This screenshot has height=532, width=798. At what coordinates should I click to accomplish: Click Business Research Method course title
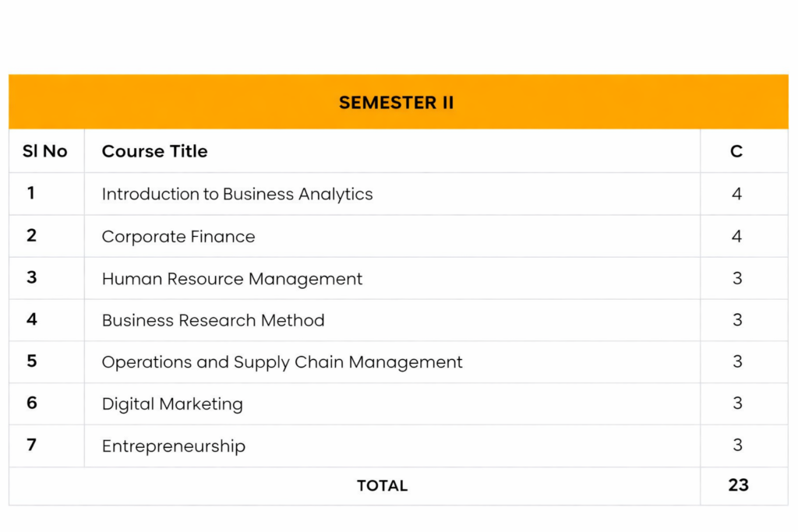pos(213,320)
